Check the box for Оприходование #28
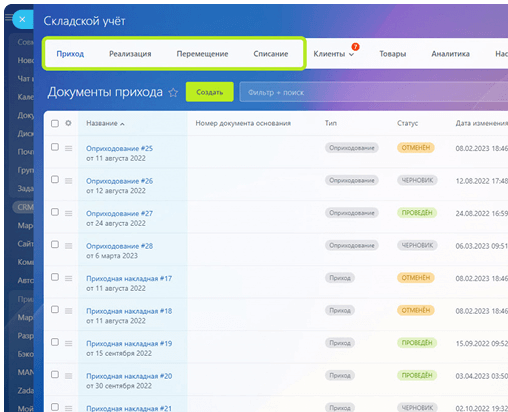508x412 pixels. coord(55,244)
